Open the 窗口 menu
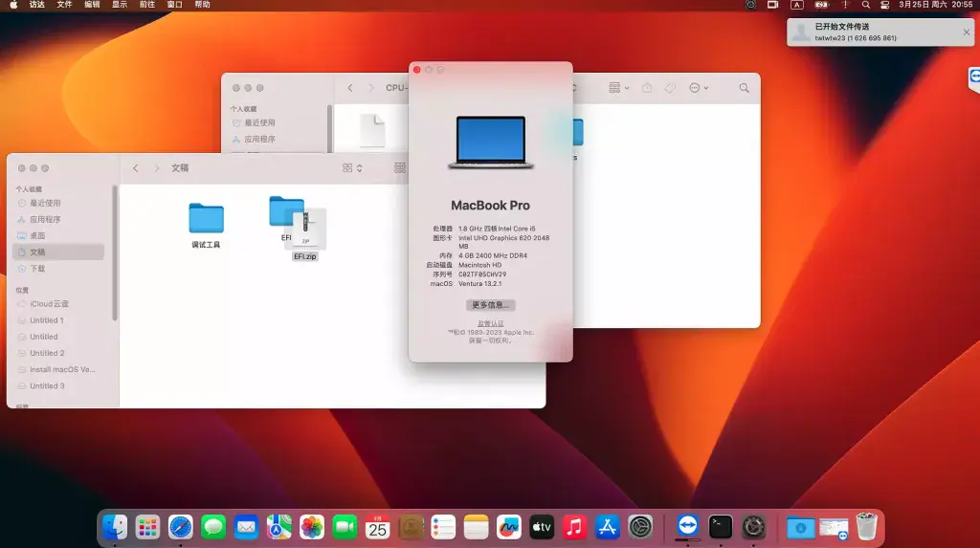This screenshot has width=980, height=548. pos(174,5)
